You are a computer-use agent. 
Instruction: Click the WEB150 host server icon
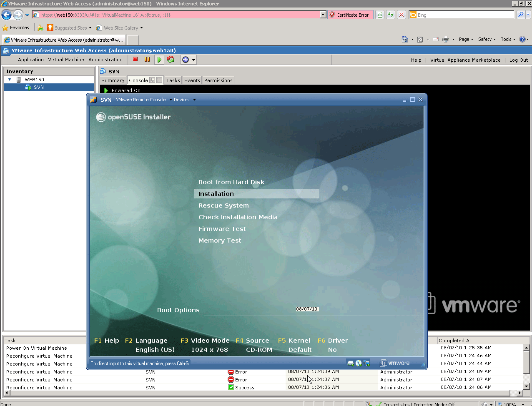[19, 79]
